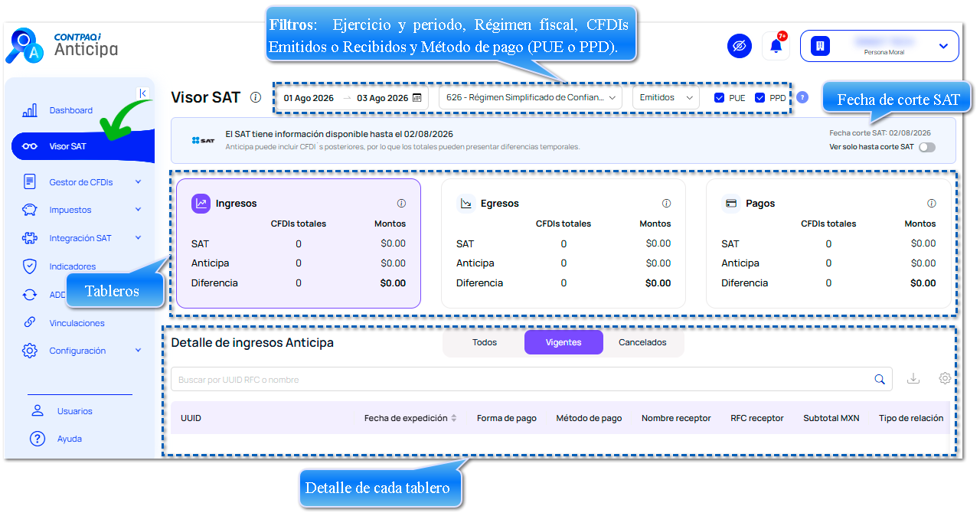Select the Egresos card
The image size is (980, 516).
tap(563, 243)
